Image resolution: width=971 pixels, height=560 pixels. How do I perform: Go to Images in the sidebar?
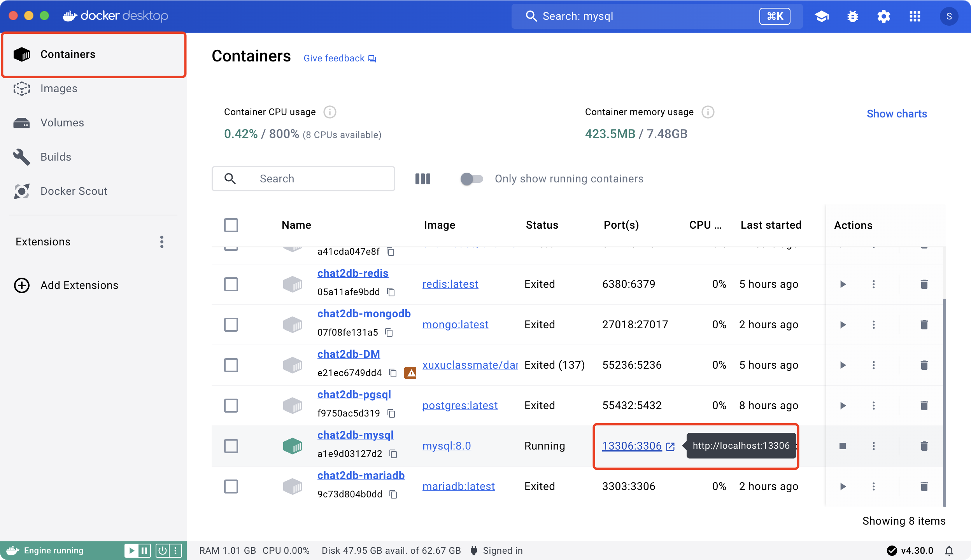click(93, 89)
